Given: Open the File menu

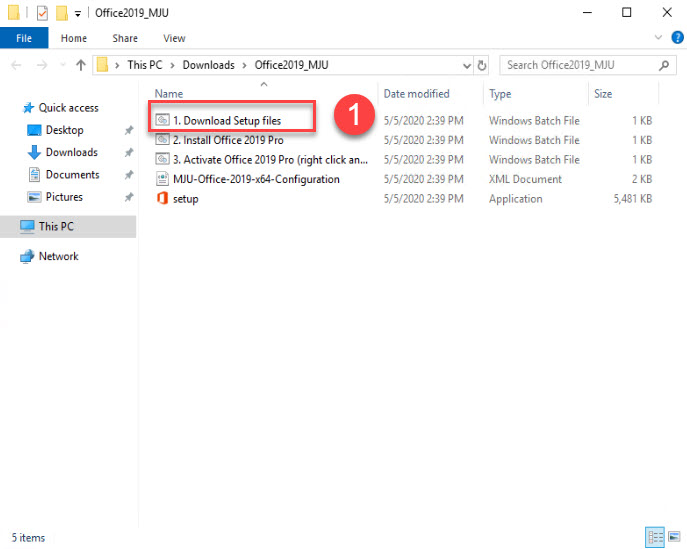Looking at the screenshot, I should pyautogui.click(x=24, y=38).
